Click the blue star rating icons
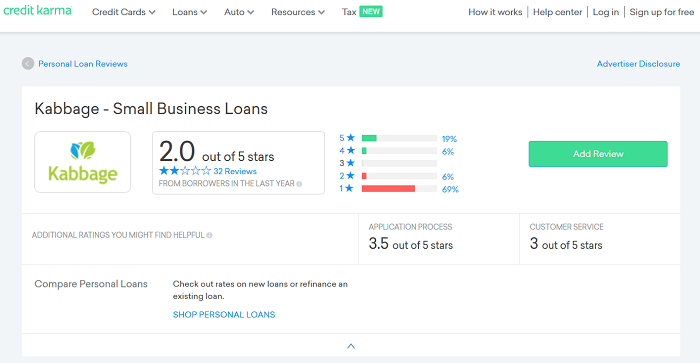This screenshot has height=363, width=700. 185,171
